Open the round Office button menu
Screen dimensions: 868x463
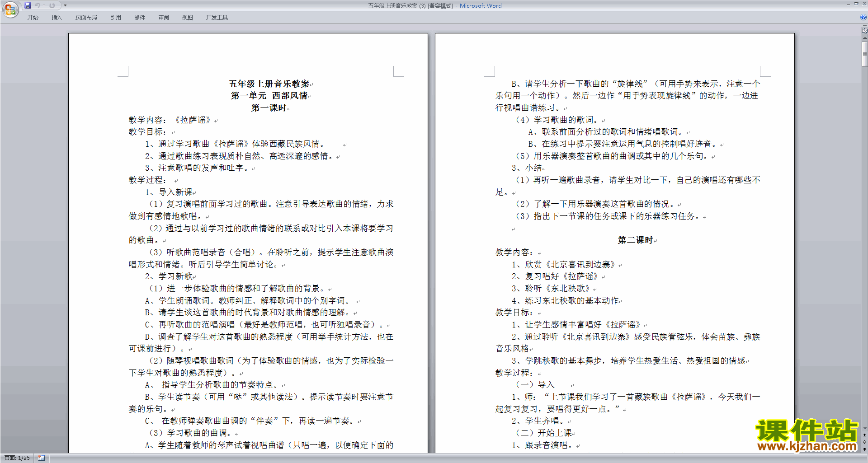click(x=10, y=9)
